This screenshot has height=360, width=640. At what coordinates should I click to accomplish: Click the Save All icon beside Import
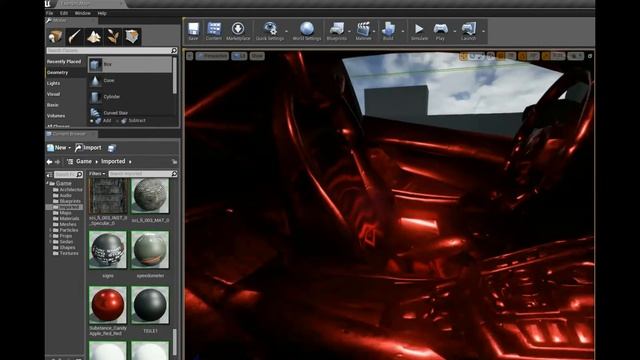(111, 148)
